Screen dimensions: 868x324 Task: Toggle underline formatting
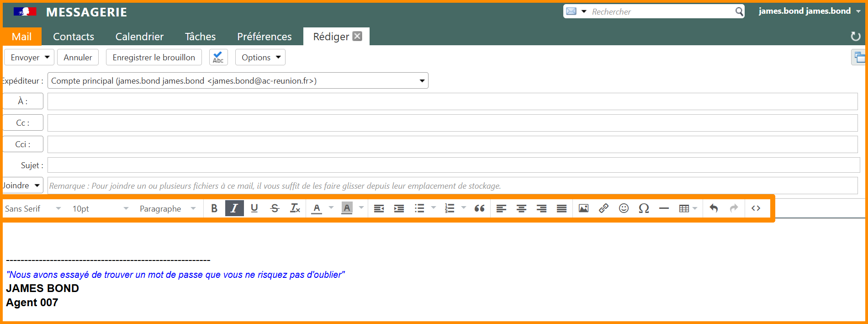pyautogui.click(x=254, y=208)
